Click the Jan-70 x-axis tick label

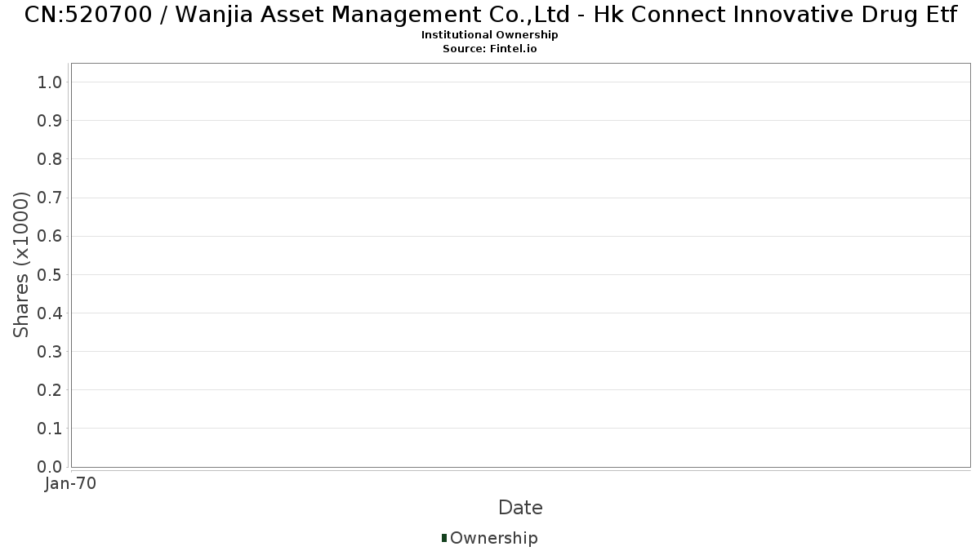pyautogui.click(x=71, y=484)
